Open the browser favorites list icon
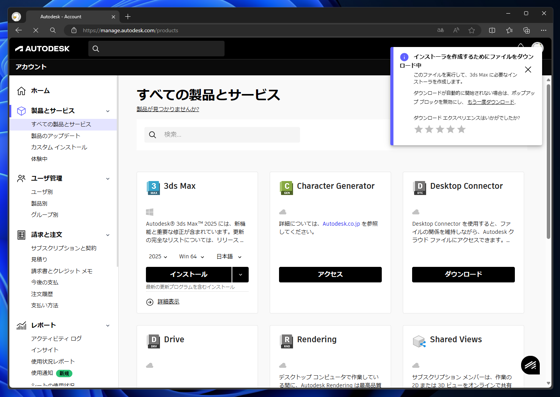This screenshot has width=560, height=397. pyautogui.click(x=509, y=30)
